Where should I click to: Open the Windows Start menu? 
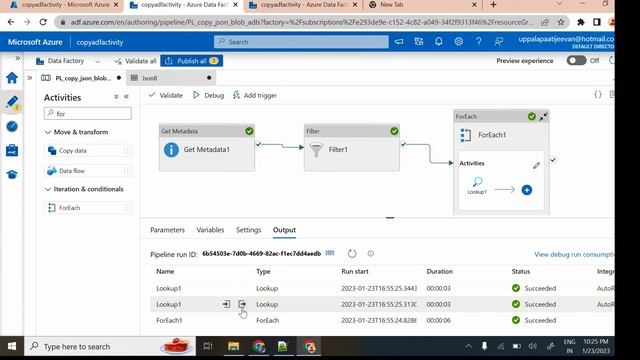pos(12,347)
